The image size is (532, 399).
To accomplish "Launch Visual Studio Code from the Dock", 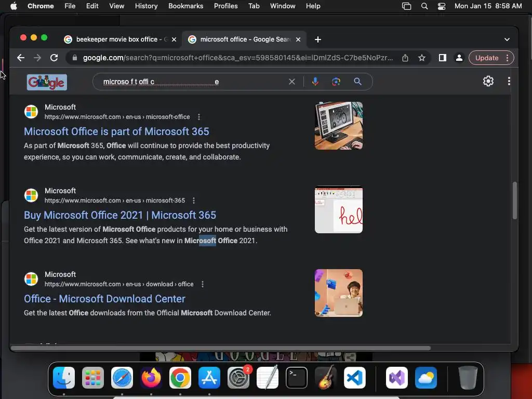I will [x=355, y=378].
